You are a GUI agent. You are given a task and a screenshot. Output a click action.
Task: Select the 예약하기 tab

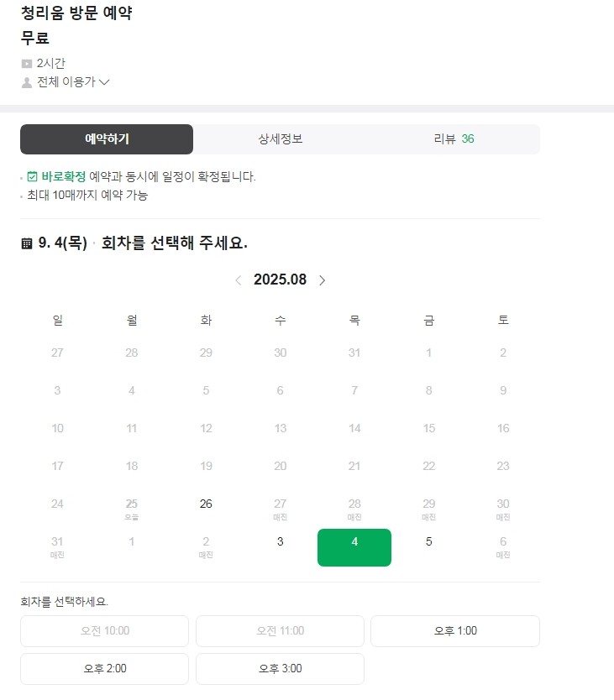tap(106, 139)
